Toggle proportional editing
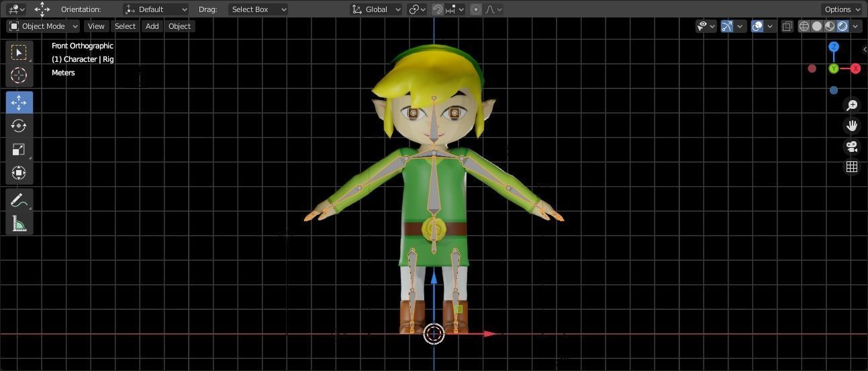868x371 pixels. tap(475, 9)
